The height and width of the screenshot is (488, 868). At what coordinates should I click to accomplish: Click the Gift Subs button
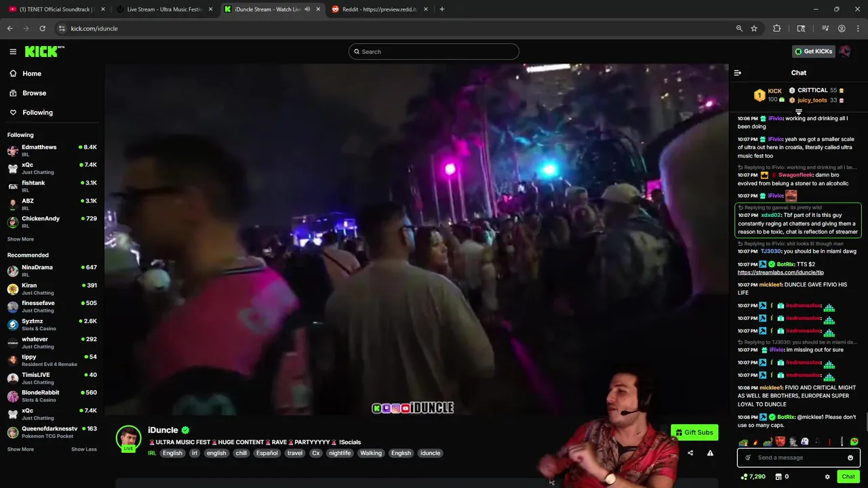click(x=694, y=432)
